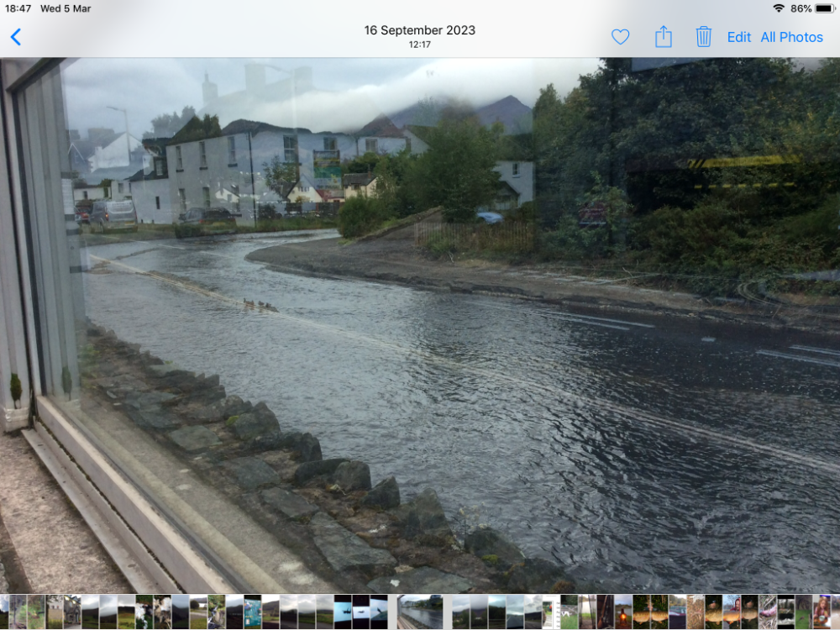Tap the 18:47 clock in the status bar

18,8
